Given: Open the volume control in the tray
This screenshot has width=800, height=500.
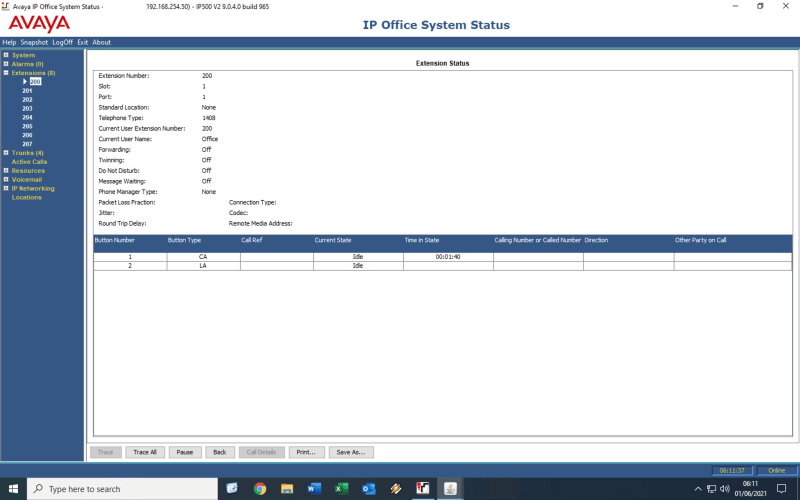Looking at the screenshot, I should click(724, 489).
